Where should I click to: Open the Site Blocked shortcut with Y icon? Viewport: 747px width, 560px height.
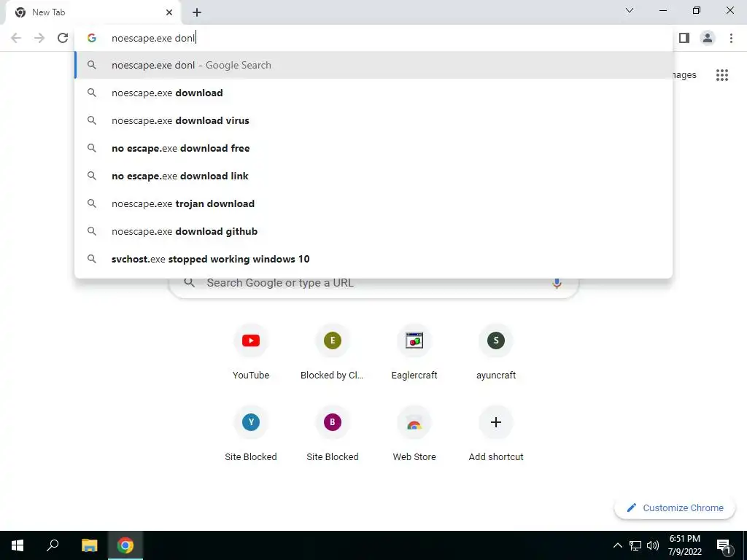(251, 433)
